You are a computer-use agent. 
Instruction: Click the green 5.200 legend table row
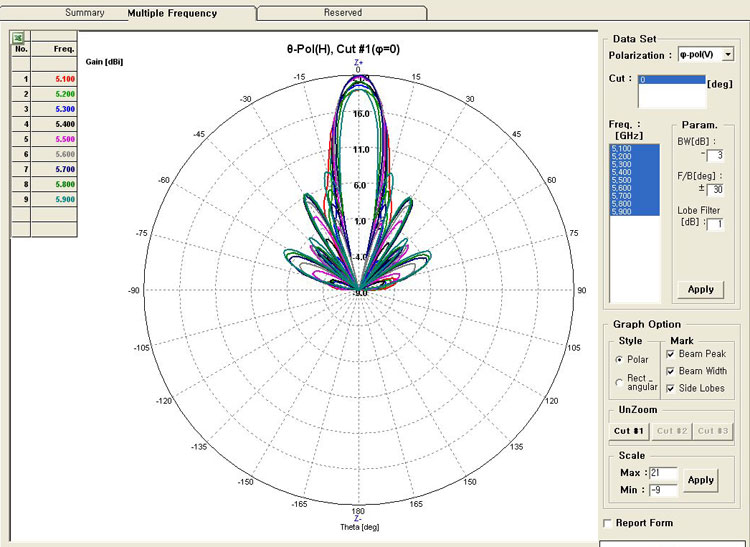point(44,94)
